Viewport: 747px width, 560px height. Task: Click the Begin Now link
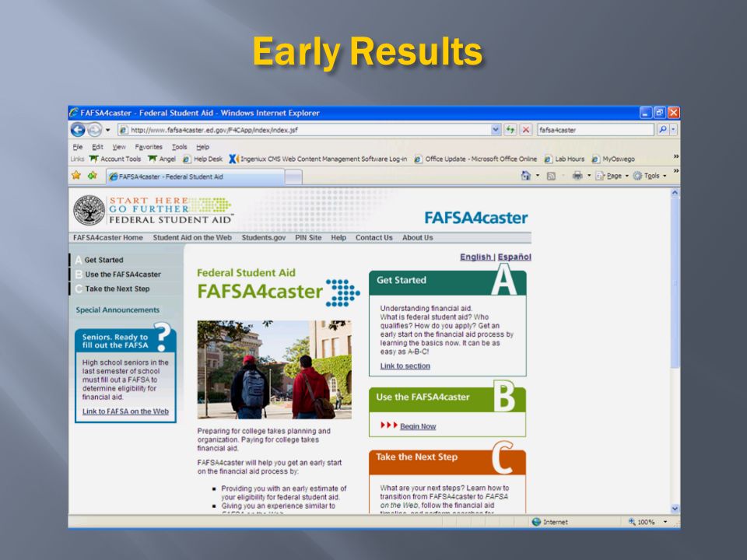418,427
